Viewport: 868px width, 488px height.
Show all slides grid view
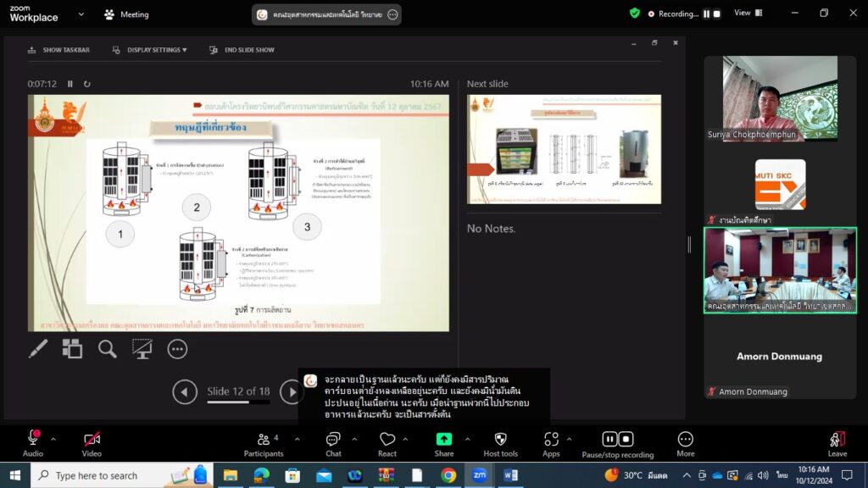[72, 348]
